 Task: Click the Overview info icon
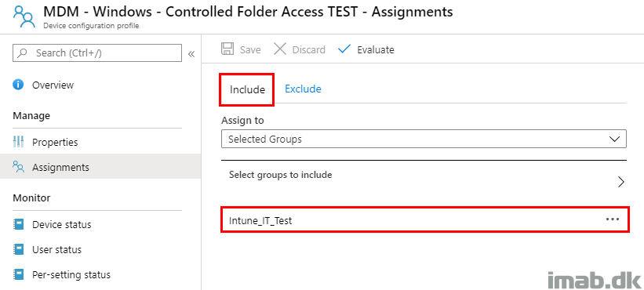[x=18, y=85]
